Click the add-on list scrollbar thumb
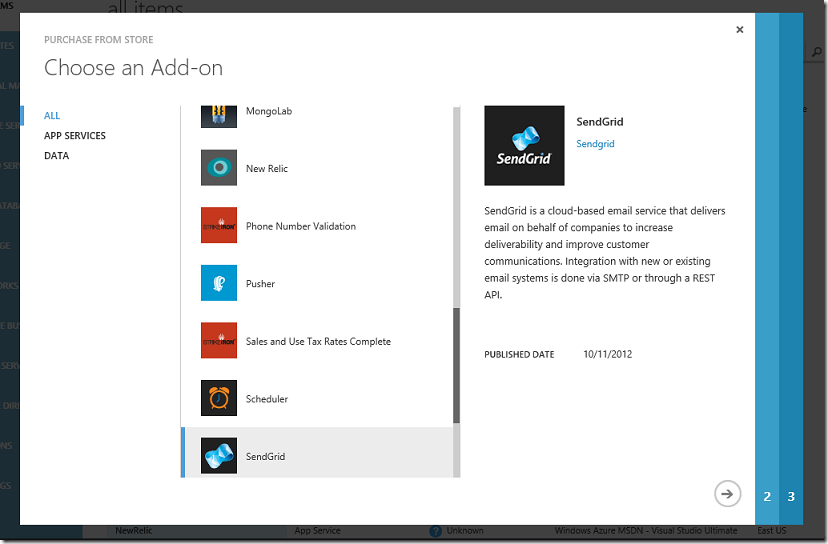The image size is (828, 544). (x=456, y=365)
